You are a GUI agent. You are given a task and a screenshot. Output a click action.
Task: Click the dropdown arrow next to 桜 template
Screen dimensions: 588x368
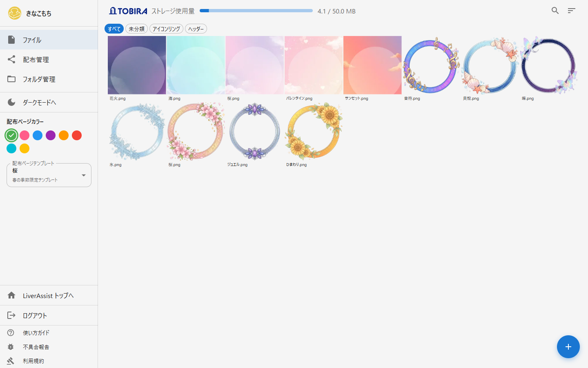point(84,175)
